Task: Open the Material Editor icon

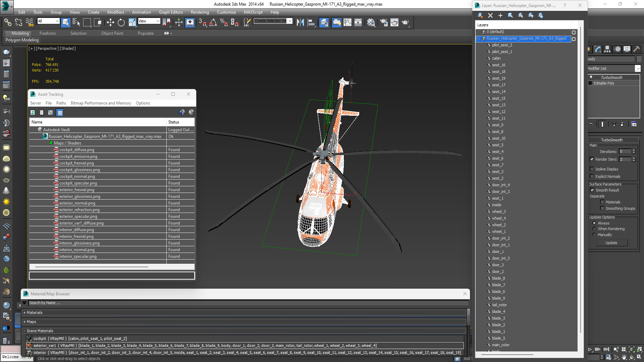Action: 371,22
